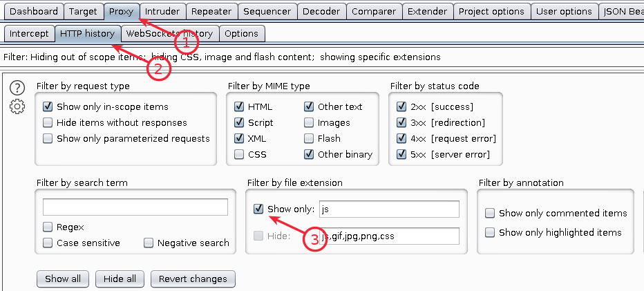Click Revert changes button
The image size is (644, 291).
pyautogui.click(x=193, y=279)
